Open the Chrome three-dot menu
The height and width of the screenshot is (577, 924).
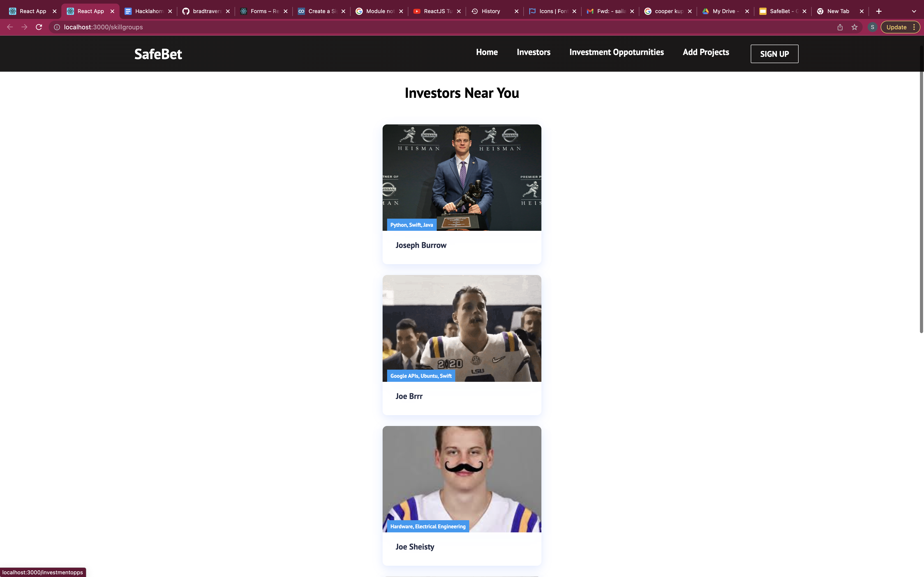[914, 27]
